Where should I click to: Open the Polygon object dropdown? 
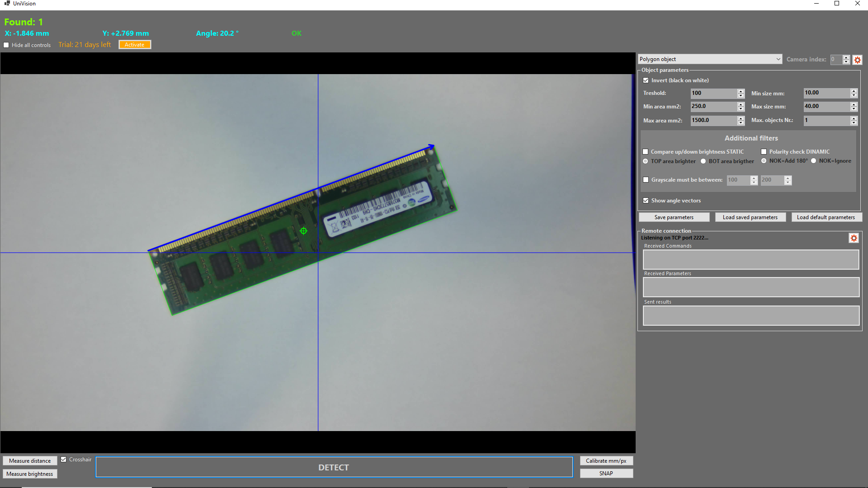click(710, 59)
